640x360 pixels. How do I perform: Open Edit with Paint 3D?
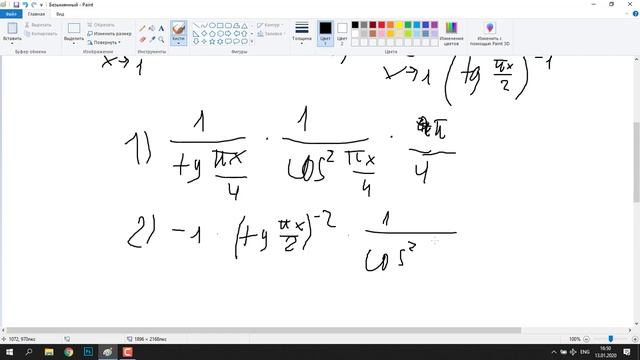(489, 33)
